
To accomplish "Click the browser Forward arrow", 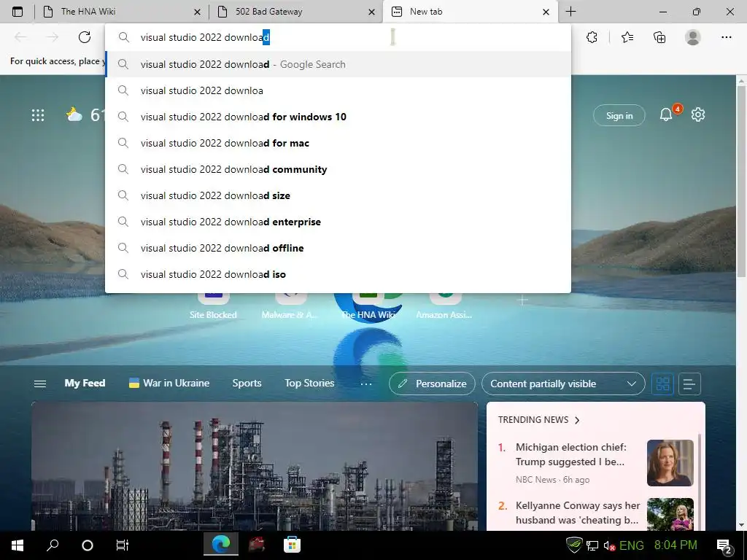I will coord(53,37).
